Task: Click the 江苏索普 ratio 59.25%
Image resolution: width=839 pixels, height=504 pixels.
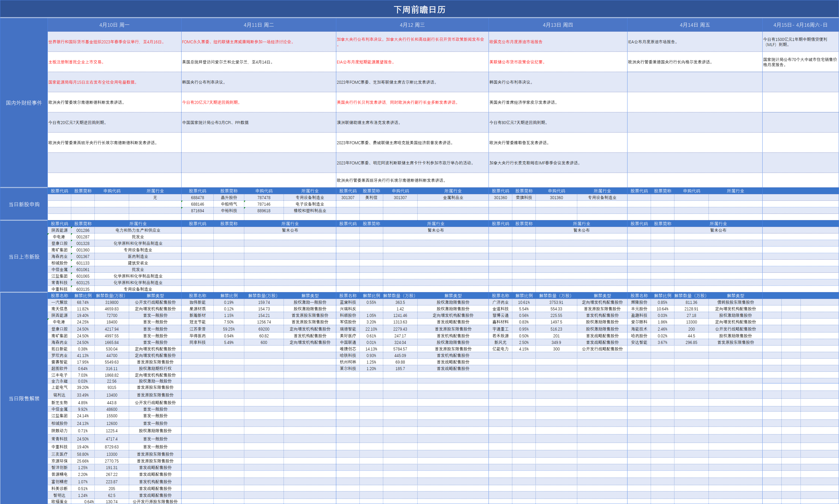Action: coord(229,329)
